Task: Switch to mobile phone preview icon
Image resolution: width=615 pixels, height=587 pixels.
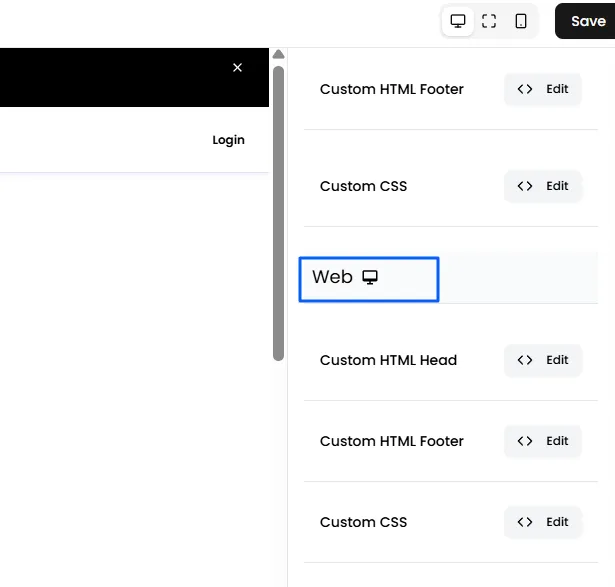Action: pyautogui.click(x=521, y=21)
